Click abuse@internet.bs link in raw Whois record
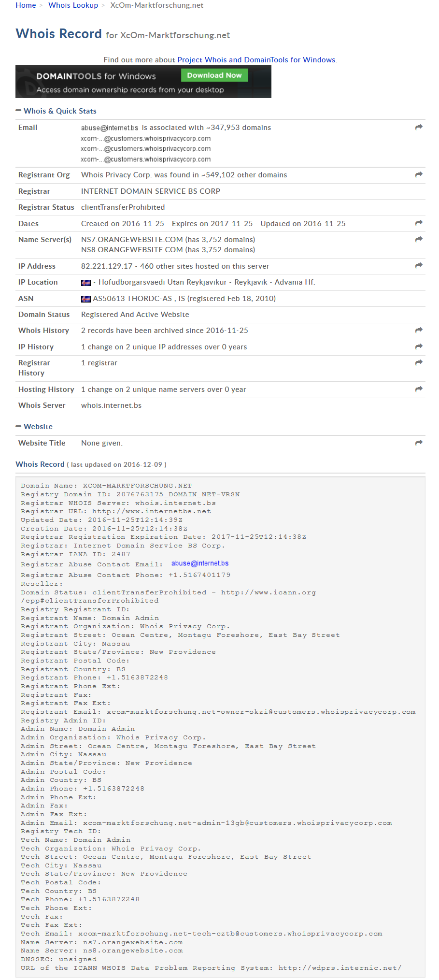Screen dimensions: 439x980 (x=200, y=563)
